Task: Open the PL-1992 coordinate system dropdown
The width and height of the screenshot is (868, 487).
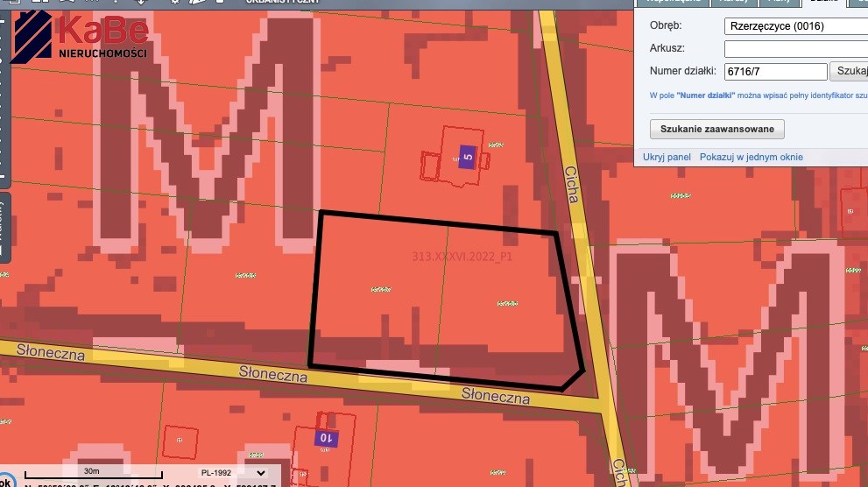Action: 260,472
